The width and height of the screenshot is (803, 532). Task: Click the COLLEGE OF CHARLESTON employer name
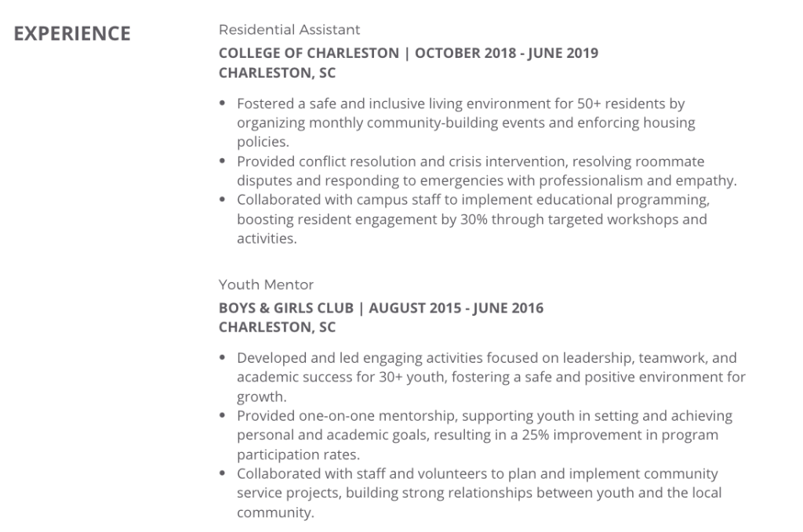click(308, 53)
